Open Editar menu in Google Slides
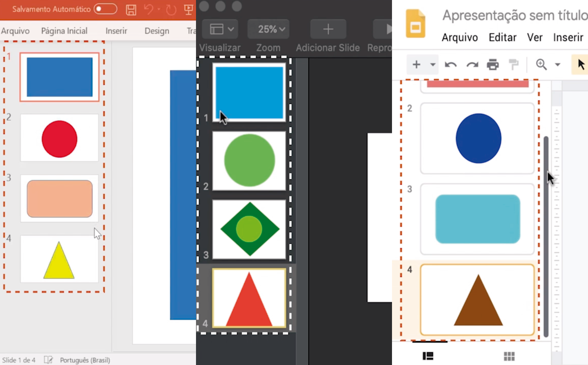Viewport: 588px width, 365px height. click(503, 37)
